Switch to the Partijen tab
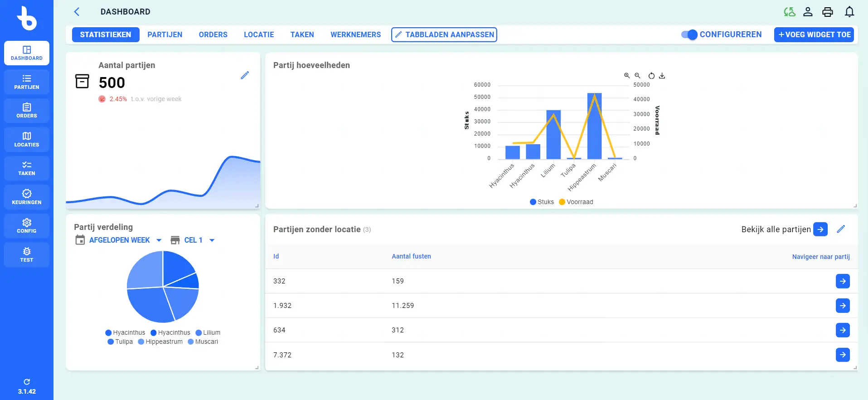This screenshot has height=400, width=868. point(165,34)
